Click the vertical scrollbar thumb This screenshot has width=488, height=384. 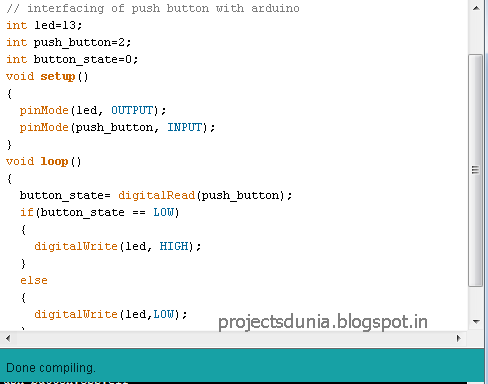(x=476, y=170)
